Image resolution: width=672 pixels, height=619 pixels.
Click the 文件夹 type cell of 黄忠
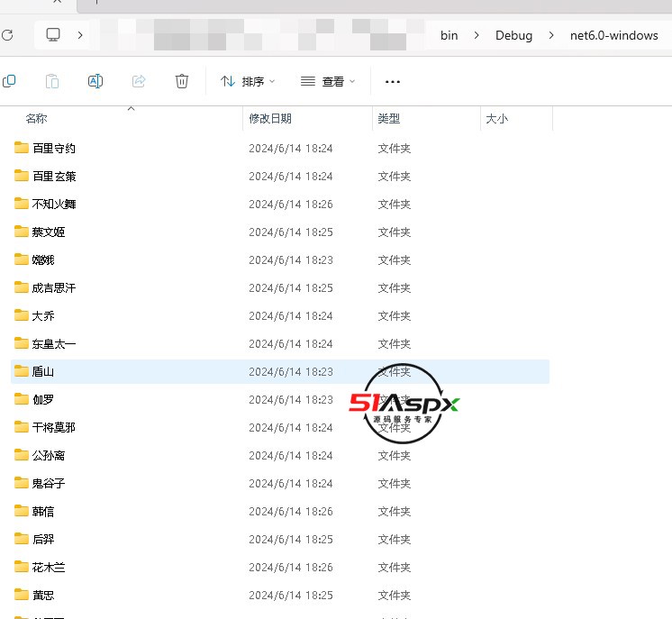(x=395, y=596)
